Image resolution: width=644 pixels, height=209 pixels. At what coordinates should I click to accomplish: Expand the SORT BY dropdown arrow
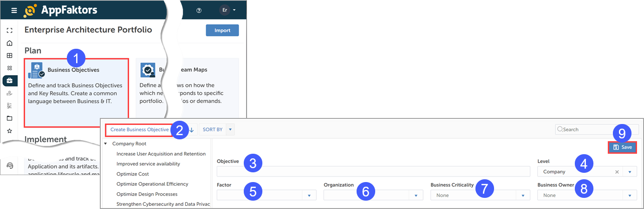pyautogui.click(x=230, y=130)
